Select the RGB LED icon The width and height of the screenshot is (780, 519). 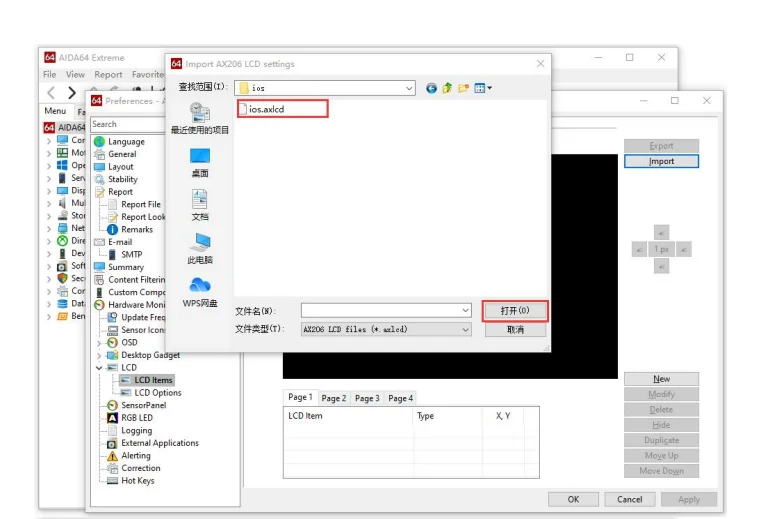pyautogui.click(x=112, y=418)
